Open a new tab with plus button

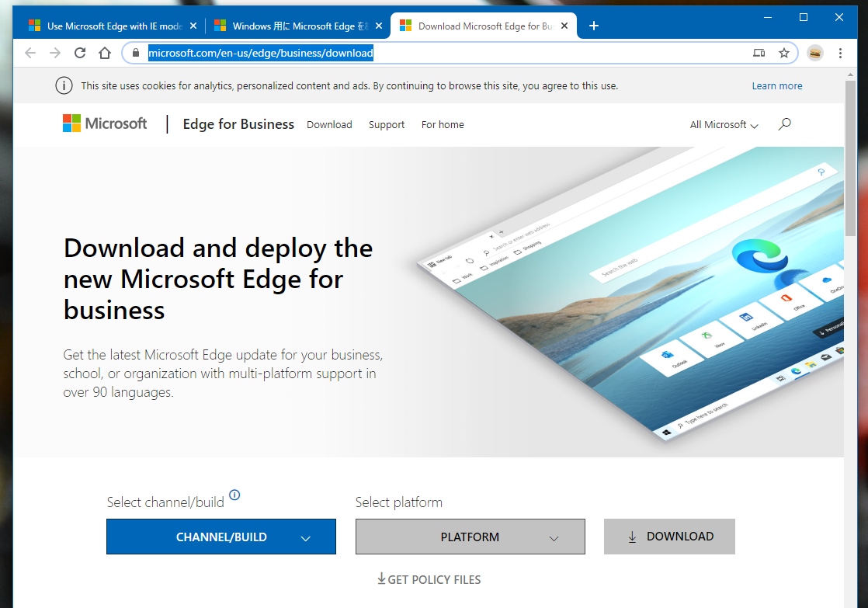click(x=593, y=26)
